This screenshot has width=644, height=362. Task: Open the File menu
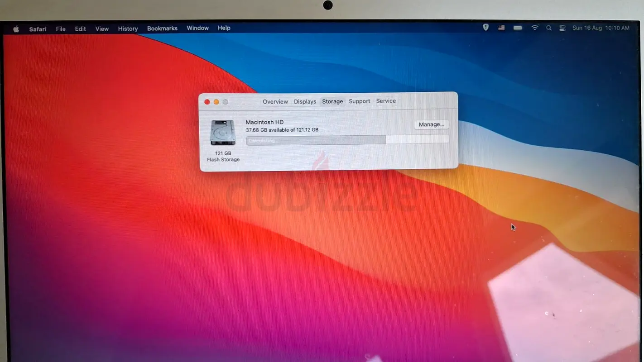[61, 29]
